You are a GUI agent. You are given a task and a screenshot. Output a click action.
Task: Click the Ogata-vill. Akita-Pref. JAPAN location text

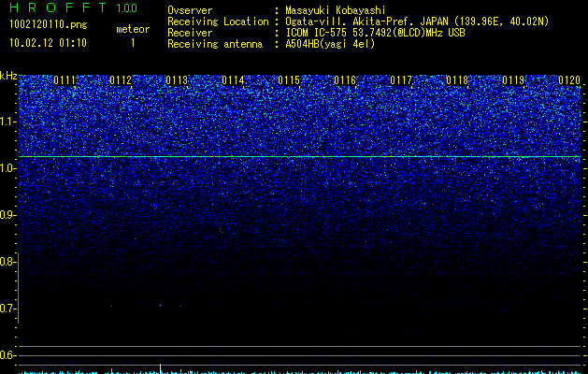point(417,22)
